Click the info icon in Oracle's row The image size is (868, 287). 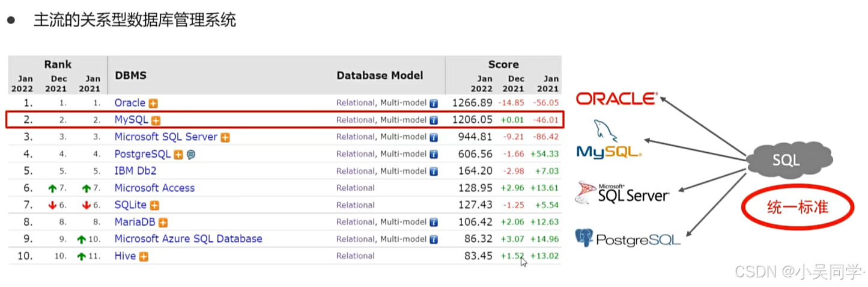pyautogui.click(x=433, y=103)
